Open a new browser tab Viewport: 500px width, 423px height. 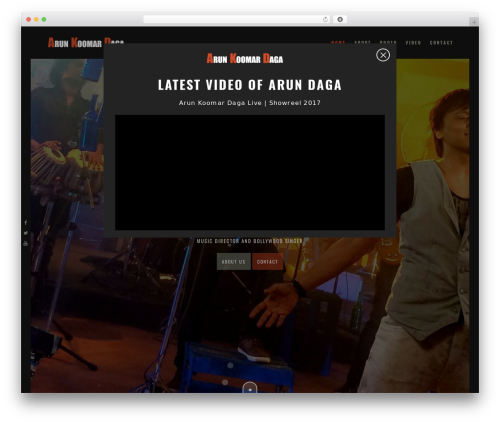pos(474,22)
